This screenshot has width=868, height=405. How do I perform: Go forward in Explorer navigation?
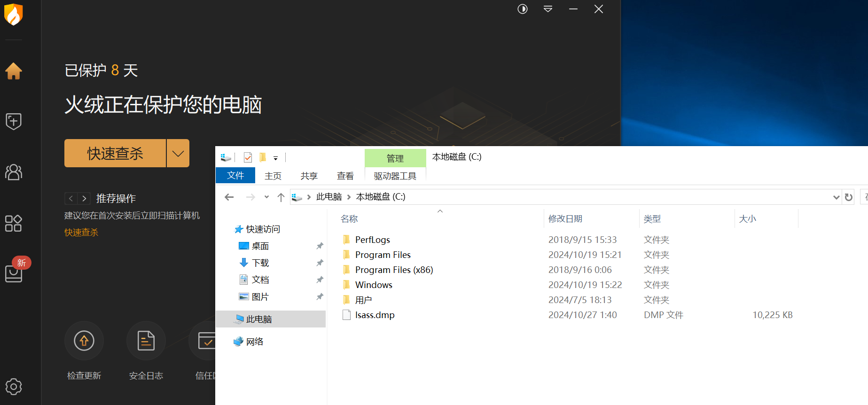[250, 197]
